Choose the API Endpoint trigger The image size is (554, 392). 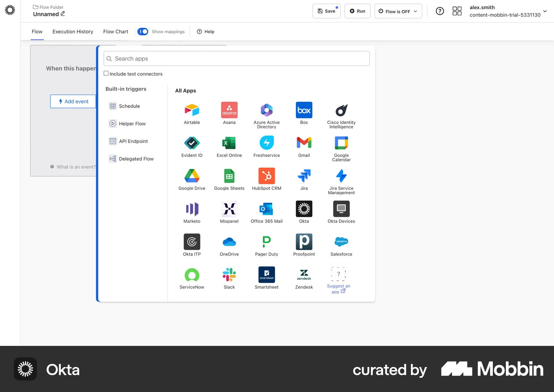pos(128,141)
